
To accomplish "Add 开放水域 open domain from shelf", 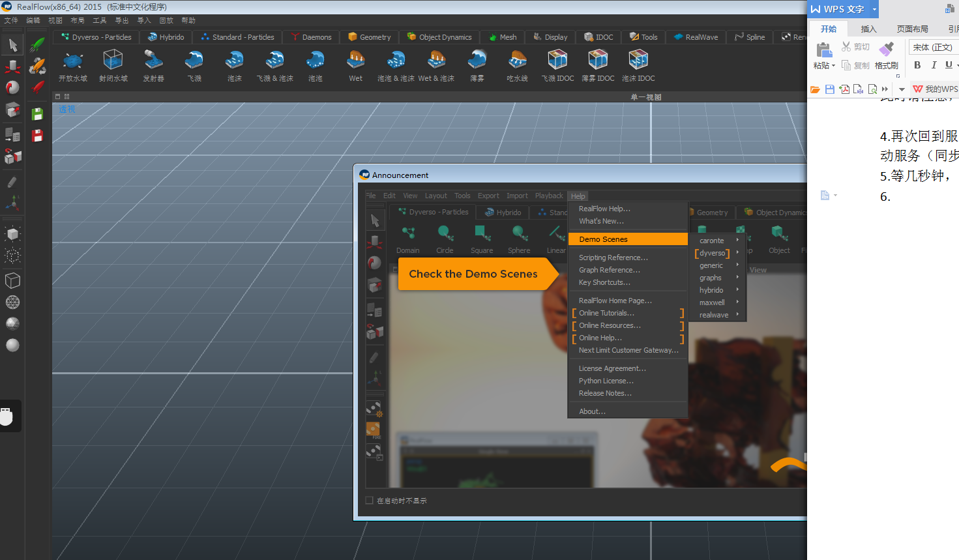I will 73,65.
